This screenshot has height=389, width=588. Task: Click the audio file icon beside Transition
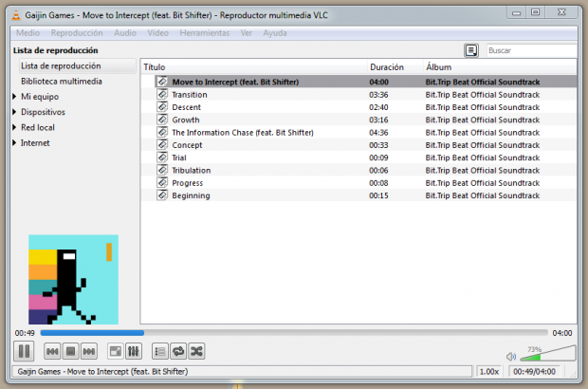click(162, 94)
